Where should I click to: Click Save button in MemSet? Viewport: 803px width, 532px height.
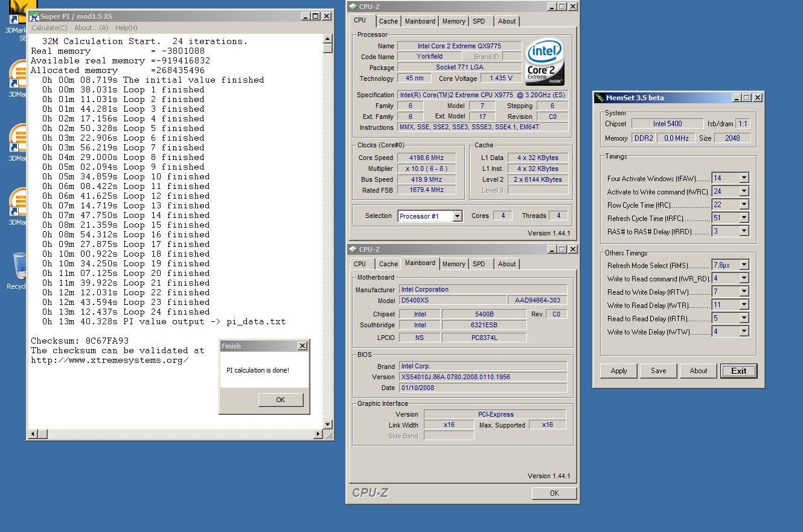point(659,371)
